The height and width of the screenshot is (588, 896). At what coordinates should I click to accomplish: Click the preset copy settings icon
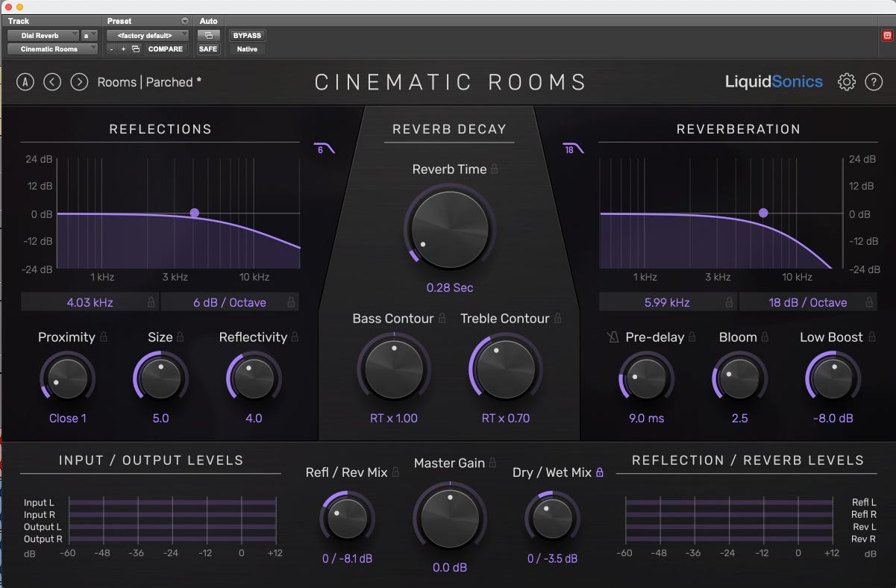pyautogui.click(x=136, y=49)
